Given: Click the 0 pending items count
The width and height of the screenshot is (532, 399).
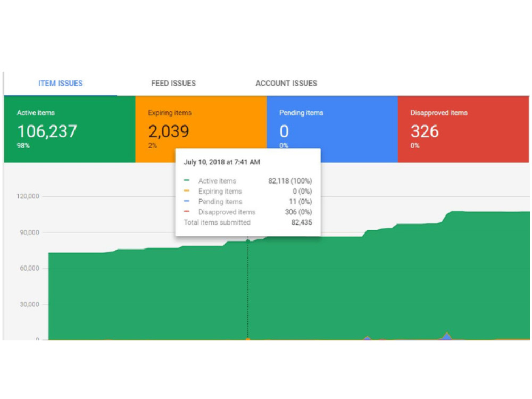Looking at the screenshot, I should (x=284, y=131).
